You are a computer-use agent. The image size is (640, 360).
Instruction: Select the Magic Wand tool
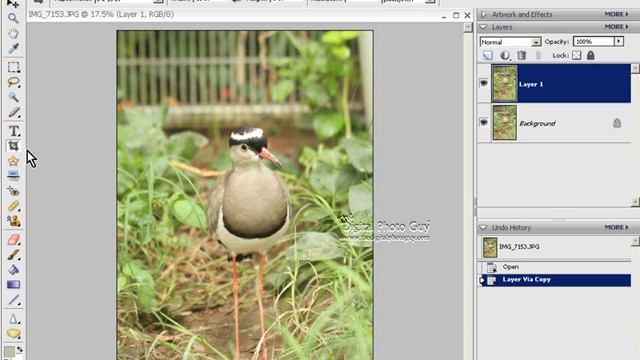13,97
